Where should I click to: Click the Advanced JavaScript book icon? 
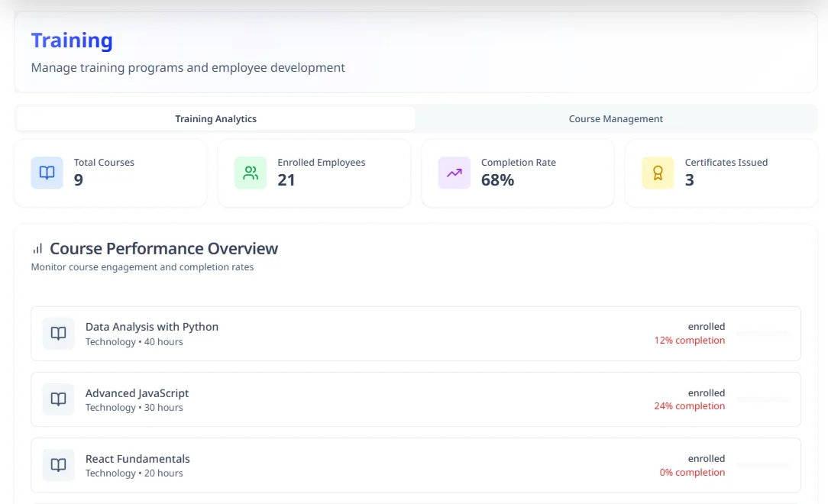click(x=58, y=399)
